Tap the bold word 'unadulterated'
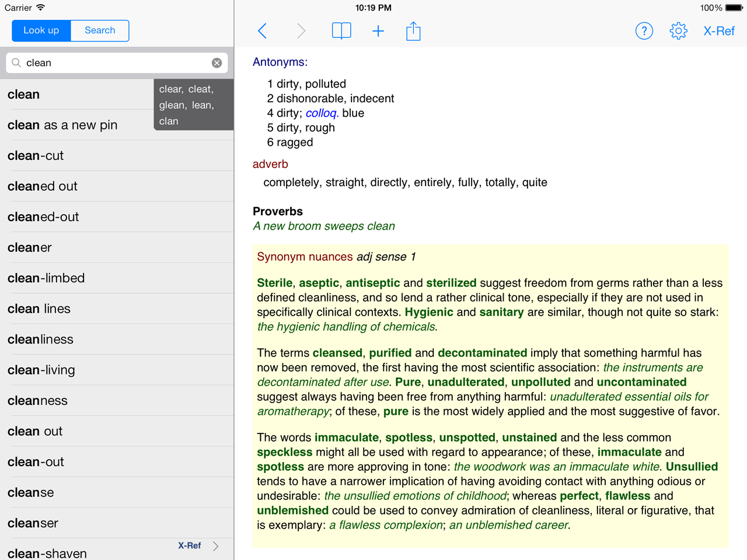Image resolution: width=747 pixels, height=560 pixels. coord(466,382)
